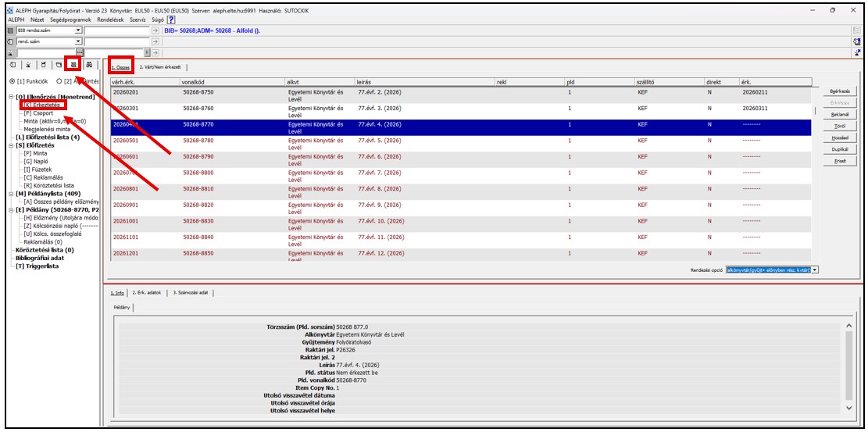Select [I] Füzetek in the tree
868x432 pixels.
(38, 170)
